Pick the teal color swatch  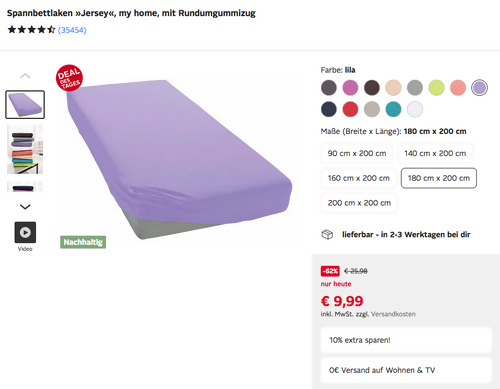tap(393, 109)
